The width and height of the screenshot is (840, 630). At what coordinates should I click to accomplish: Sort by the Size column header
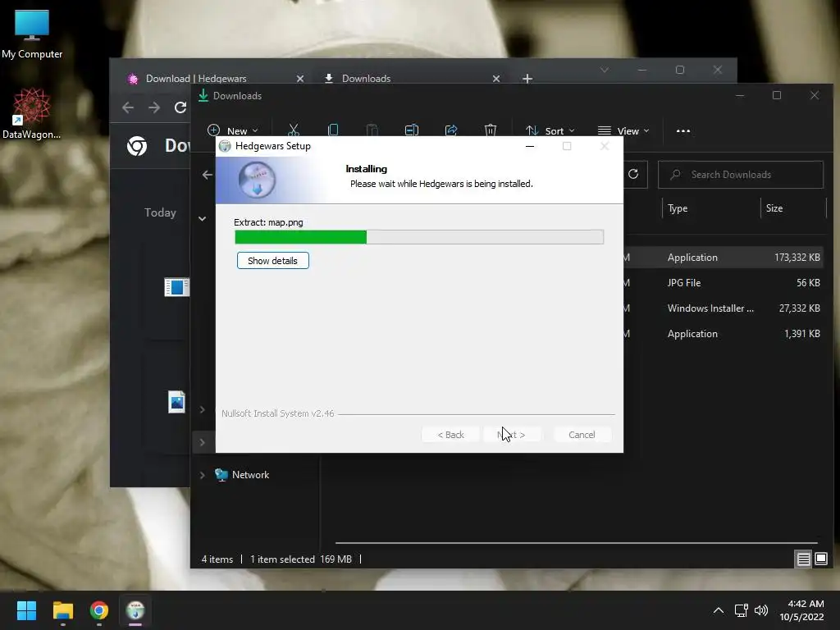coord(774,208)
